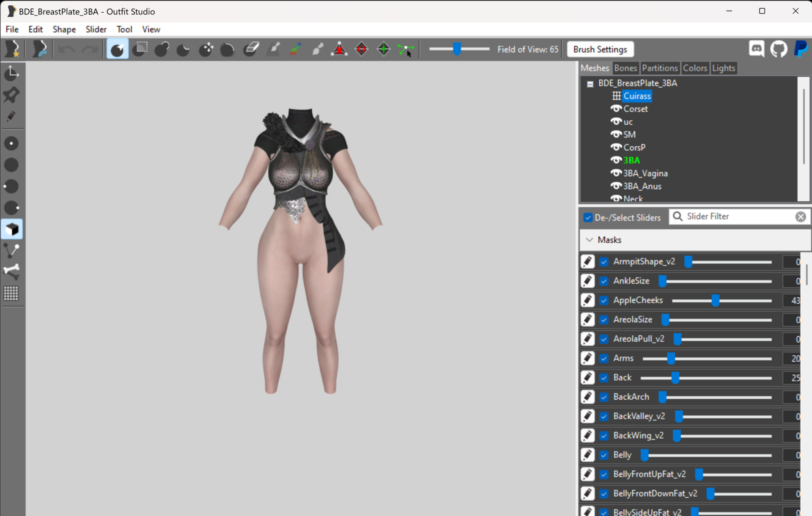This screenshot has height=516, width=812.
Task: Open the Edit menu
Action: click(36, 29)
